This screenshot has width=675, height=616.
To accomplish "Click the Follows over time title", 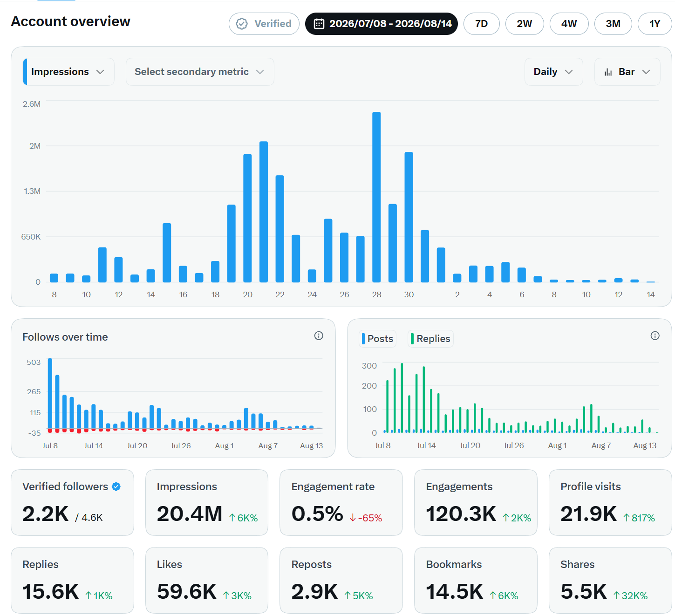I will tap(65, 337).
